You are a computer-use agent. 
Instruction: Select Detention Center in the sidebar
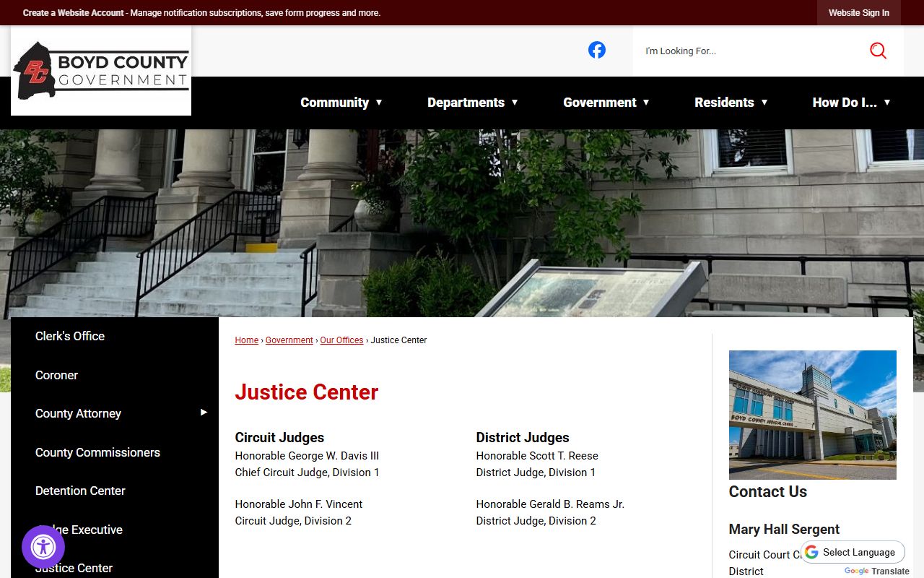(80, 491)
